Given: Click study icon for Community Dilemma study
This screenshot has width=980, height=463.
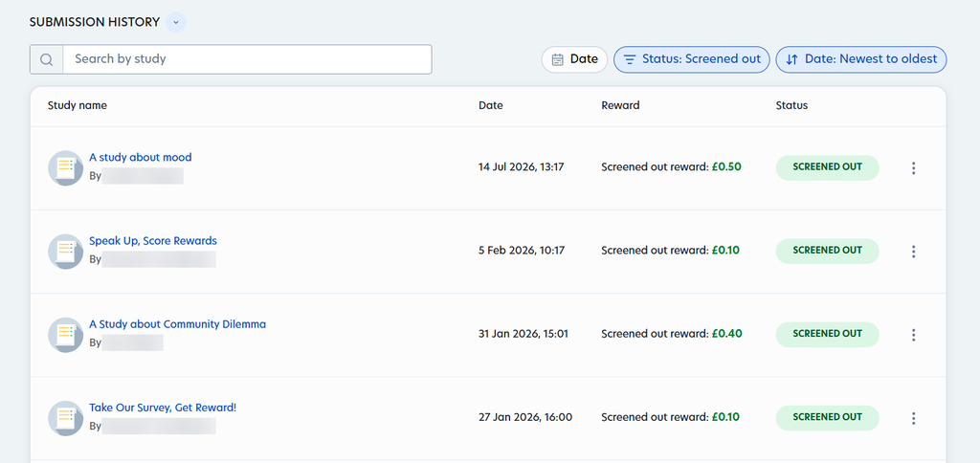Looking at the screenshot, I should point(66,335).
